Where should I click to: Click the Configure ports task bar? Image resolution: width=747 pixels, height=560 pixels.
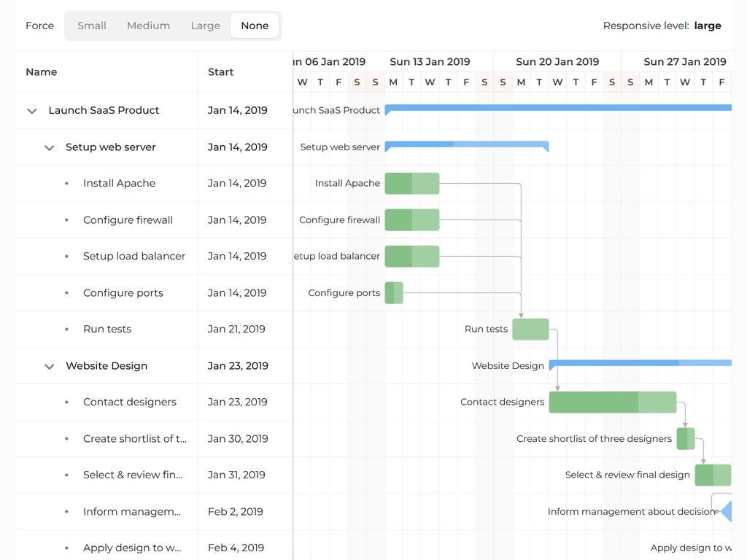coord(394,293)
